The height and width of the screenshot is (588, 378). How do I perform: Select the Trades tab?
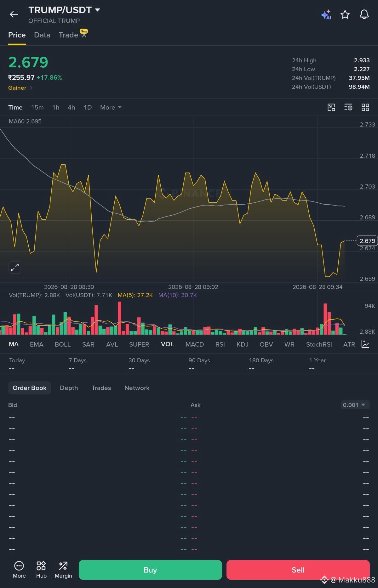(101, 388)
